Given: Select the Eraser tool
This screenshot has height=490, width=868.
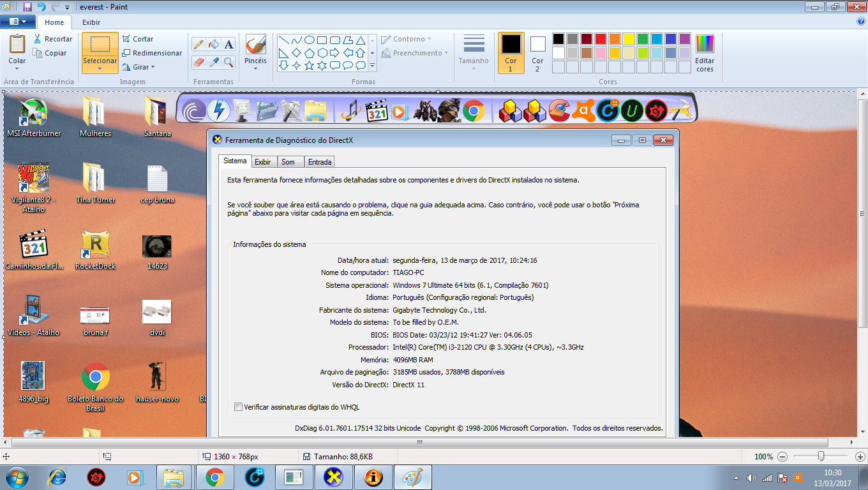Looking at the screenshot, I should 198,62.
